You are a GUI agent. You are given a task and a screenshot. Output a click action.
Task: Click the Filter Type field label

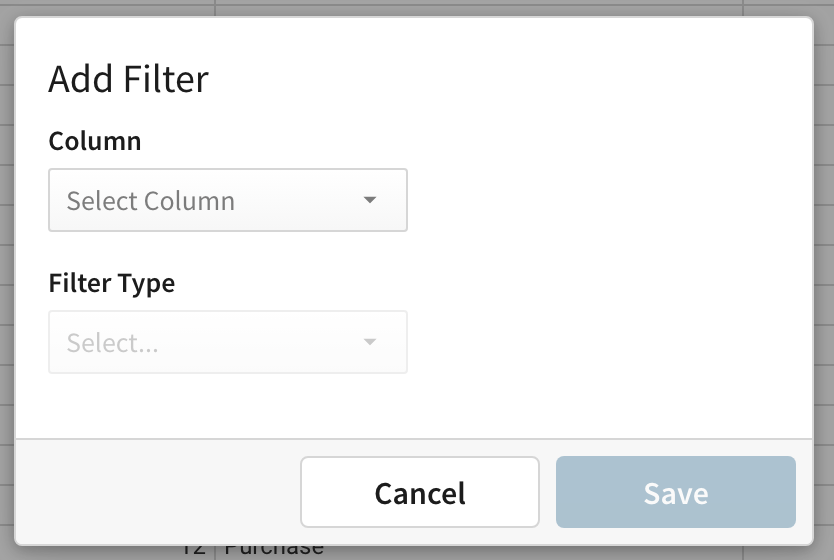click(112, 283)
